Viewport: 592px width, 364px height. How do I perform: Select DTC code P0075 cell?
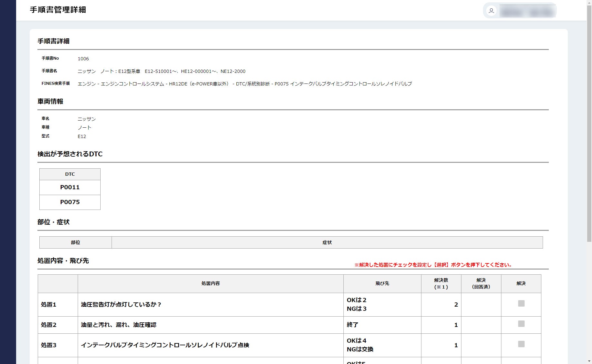(70, 202)
